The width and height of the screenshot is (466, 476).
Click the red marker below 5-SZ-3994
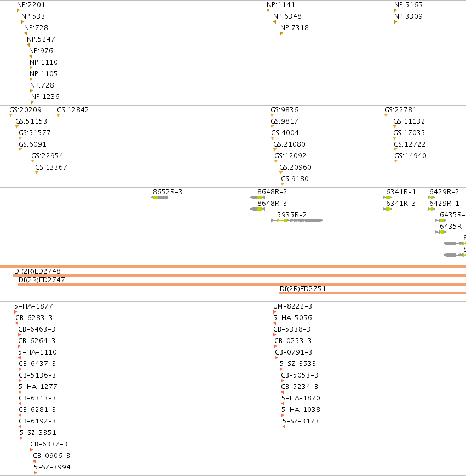coord(35,473)
